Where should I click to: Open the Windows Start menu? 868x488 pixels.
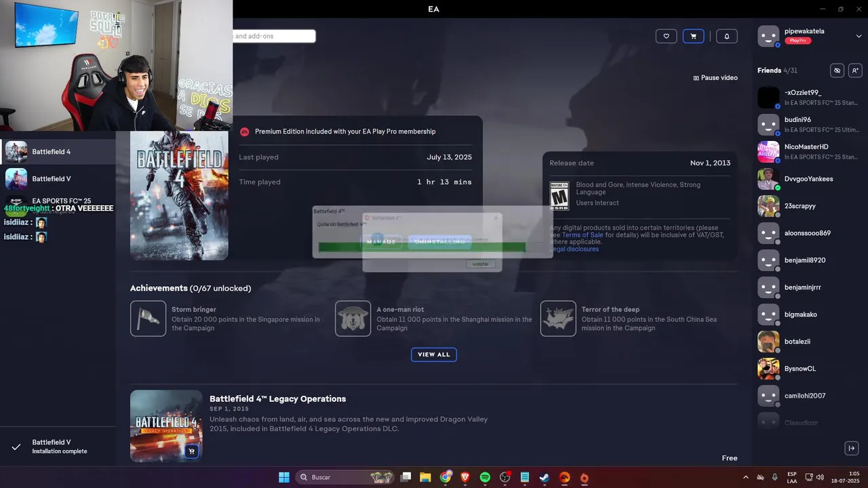284,477
